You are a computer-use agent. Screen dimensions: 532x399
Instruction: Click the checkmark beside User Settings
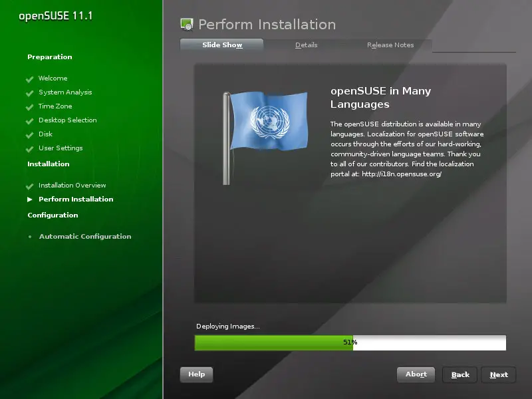[x=30, y=148]
